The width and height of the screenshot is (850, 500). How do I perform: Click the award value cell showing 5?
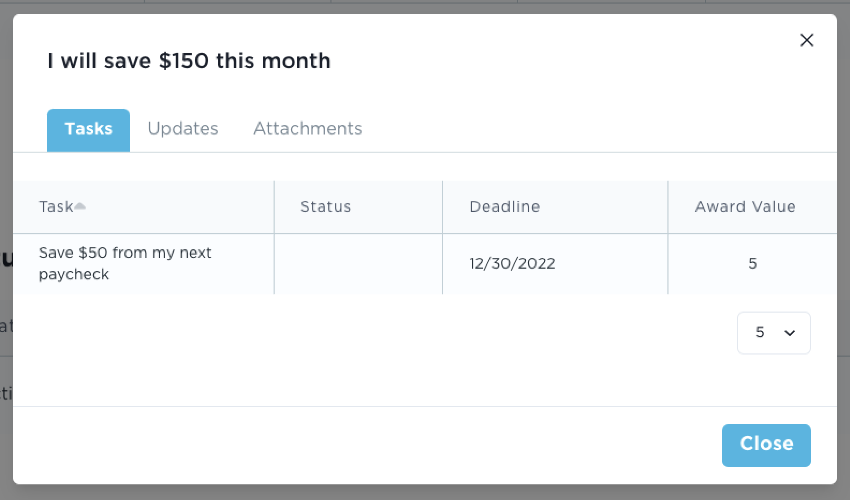(752, 264)
